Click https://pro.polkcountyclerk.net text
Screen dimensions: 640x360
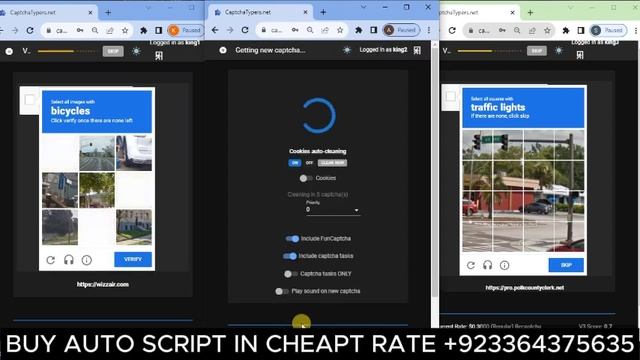[x=525, y=287]
